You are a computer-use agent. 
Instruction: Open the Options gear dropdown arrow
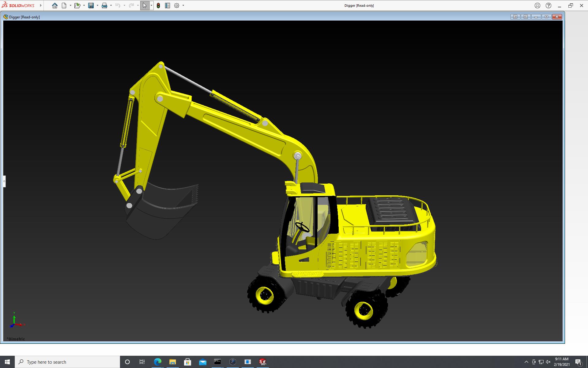click(183, 6)
